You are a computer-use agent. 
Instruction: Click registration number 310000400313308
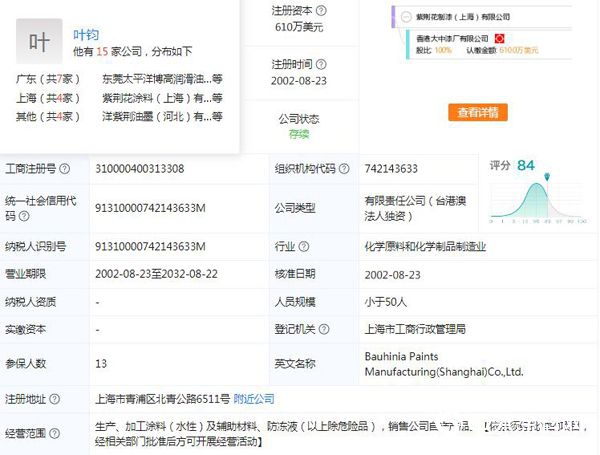[140, 169]
